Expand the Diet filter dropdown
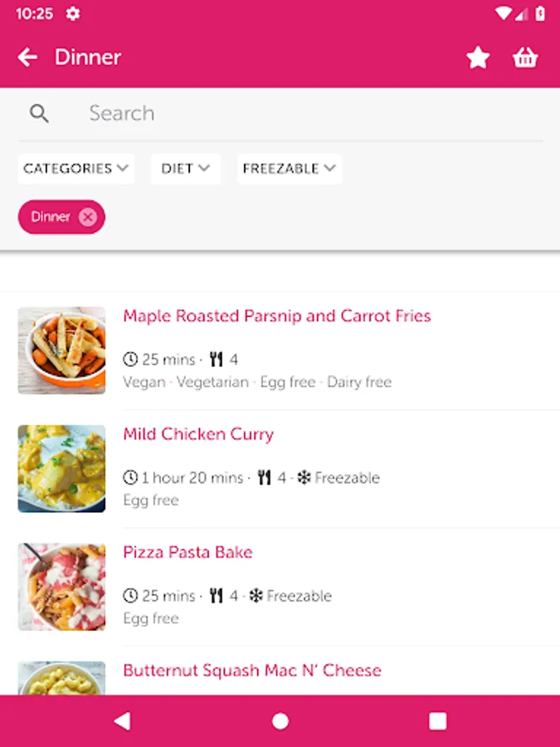This screenshot has height=747, width=560. (185, 168)
